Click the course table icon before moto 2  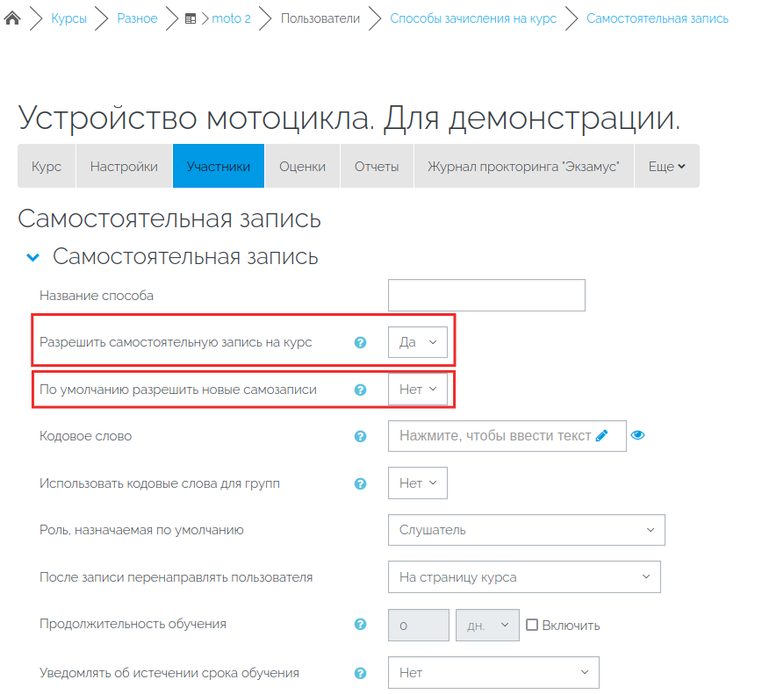[x=191, y=19]
